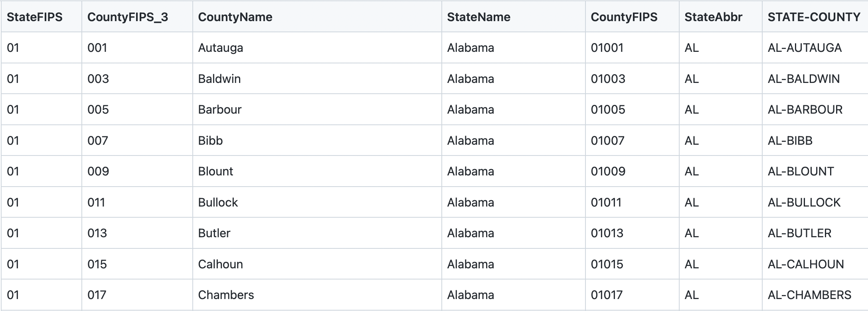Select the cell with value 011

pyautogui.click(x=96, y=203)
